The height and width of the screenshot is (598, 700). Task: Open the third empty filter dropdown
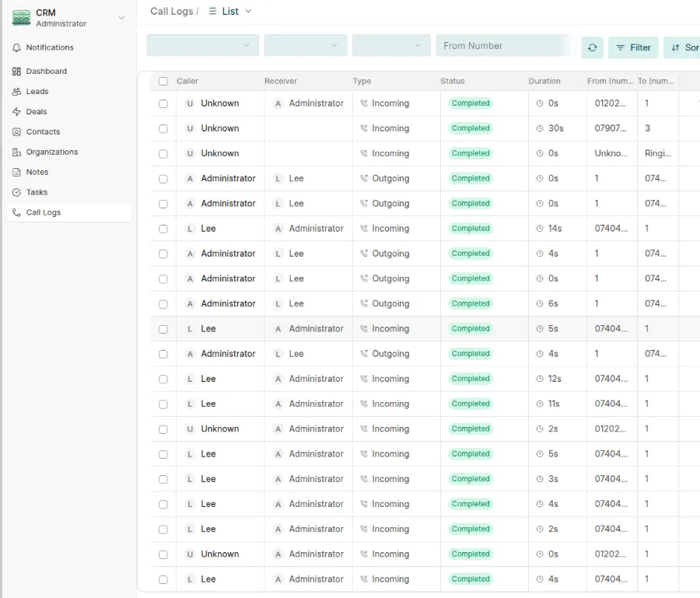point(391,46)
